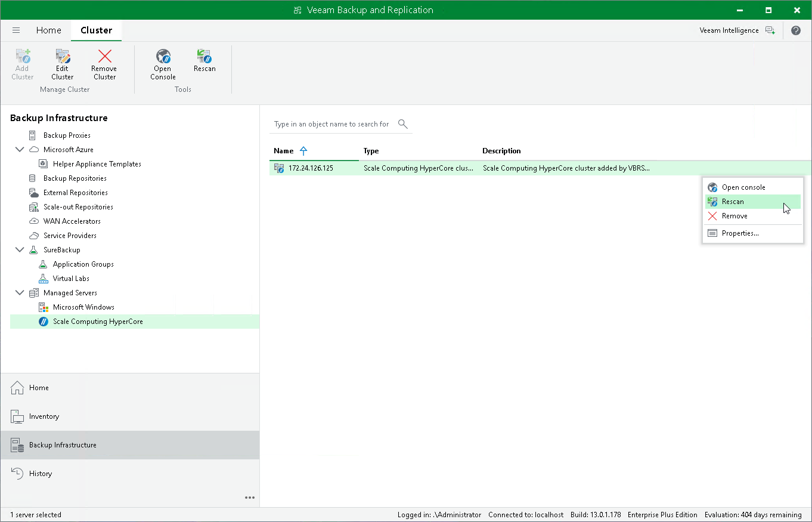The image size is (812, 522).
Task: Switch to the History navigation view
Action: [130, 474]
